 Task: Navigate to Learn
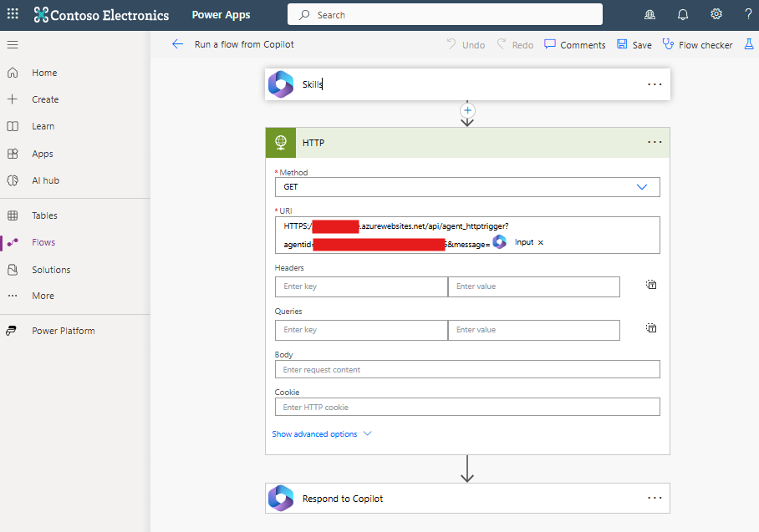(43, 126)
